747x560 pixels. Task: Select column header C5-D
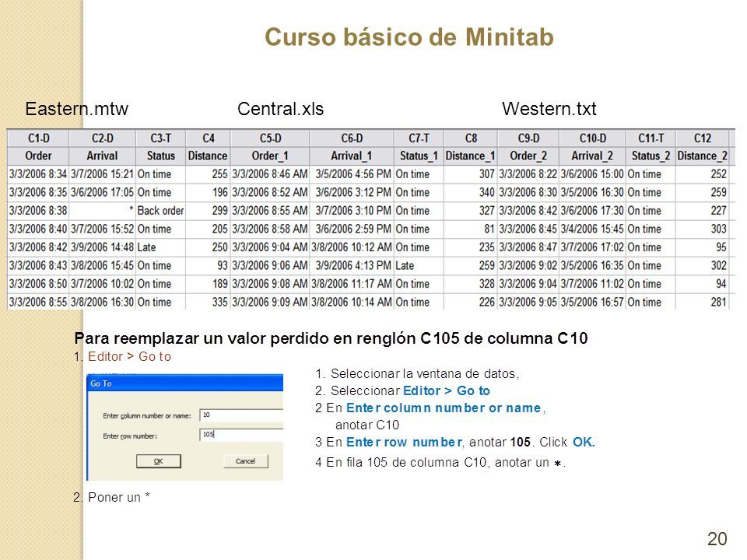[270, 138]
